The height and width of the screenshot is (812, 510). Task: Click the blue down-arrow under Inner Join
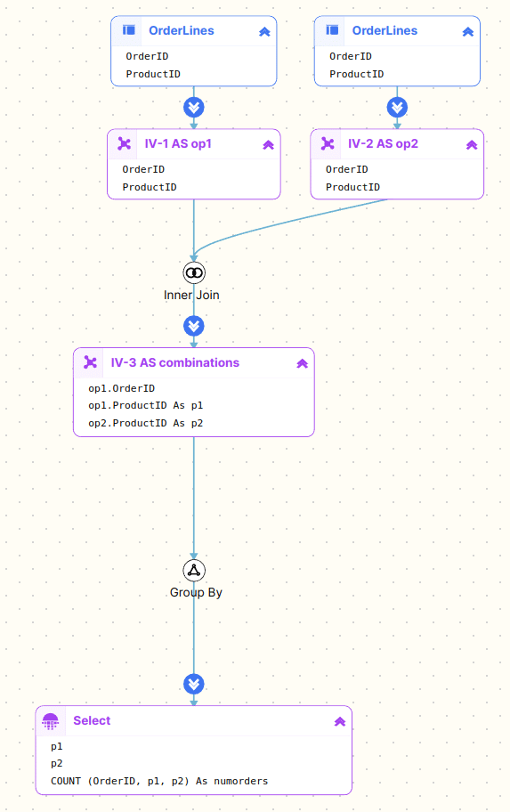point(194,326)
